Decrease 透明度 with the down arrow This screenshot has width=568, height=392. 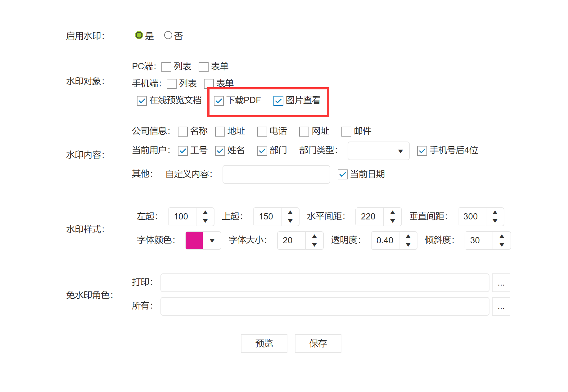pos(408,245)
